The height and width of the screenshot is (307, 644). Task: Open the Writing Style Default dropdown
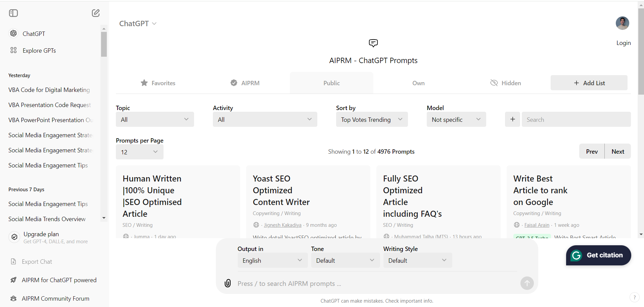pos(418,260)
